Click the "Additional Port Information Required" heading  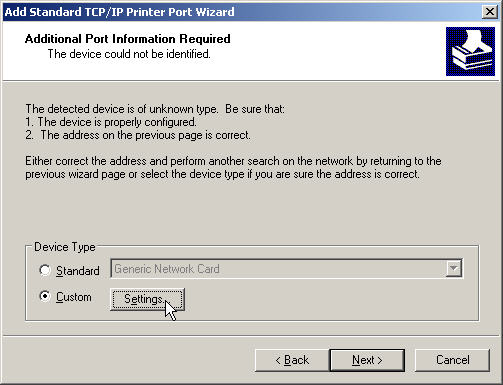(x=127, y=39)
